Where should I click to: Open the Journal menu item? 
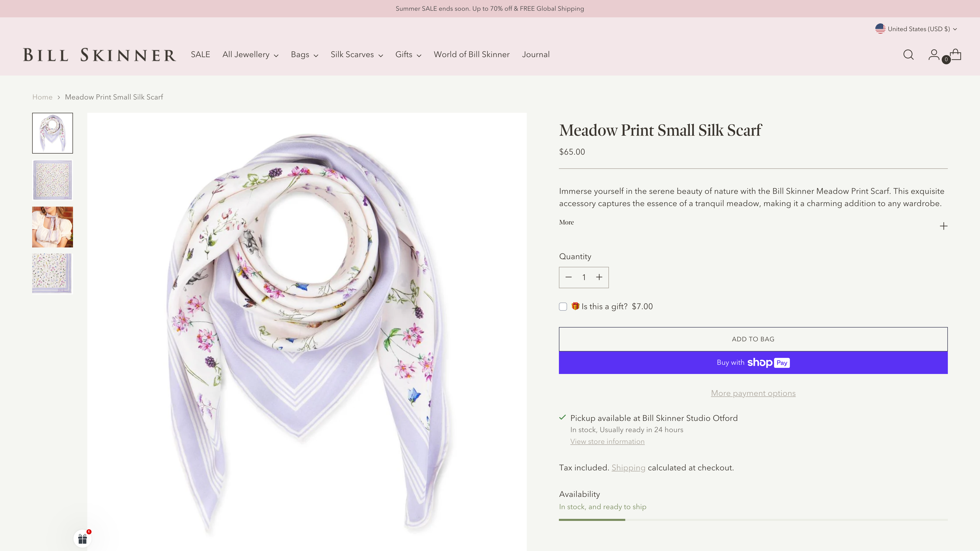[x=536, y=55]
